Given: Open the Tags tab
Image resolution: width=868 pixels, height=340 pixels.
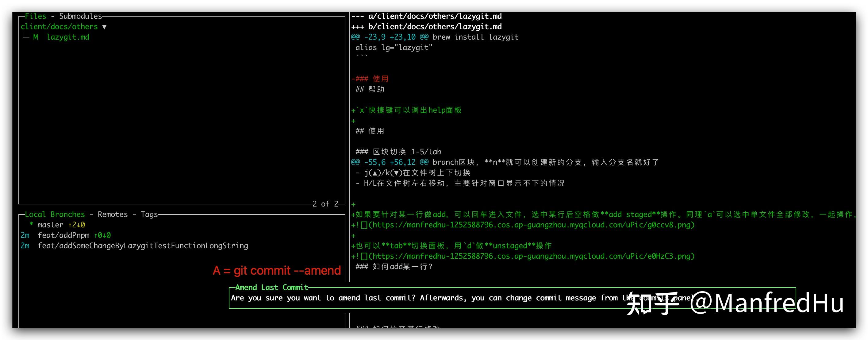Looking at the screenshot, I should coord(149,214).
